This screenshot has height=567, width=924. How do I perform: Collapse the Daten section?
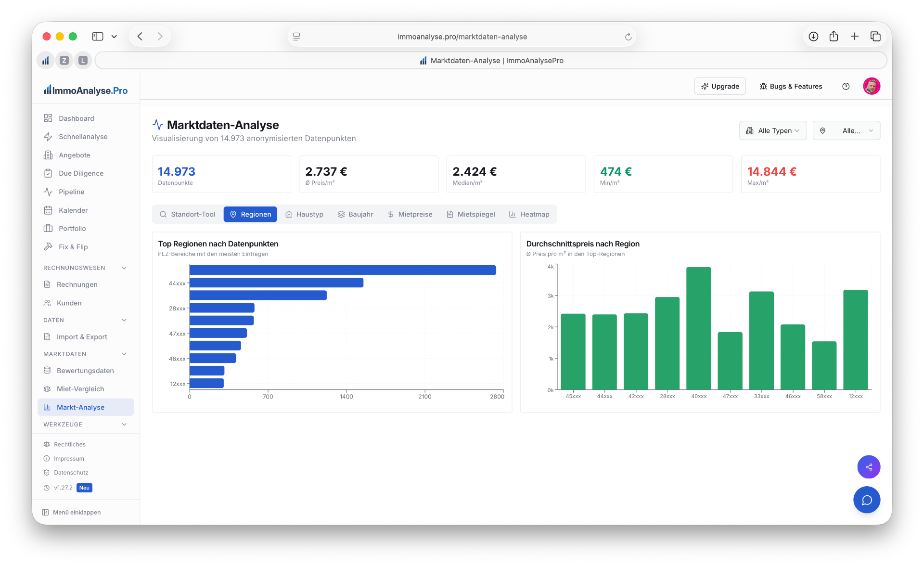[x=86, y=320]
